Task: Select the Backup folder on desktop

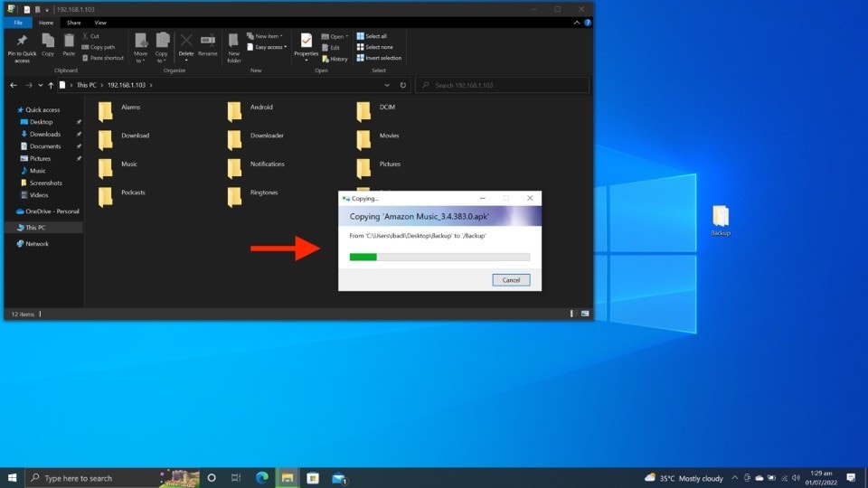Action: point(721,221)
